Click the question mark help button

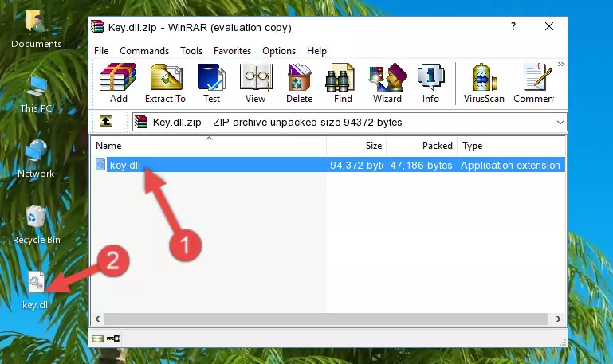tap(513, 26)
